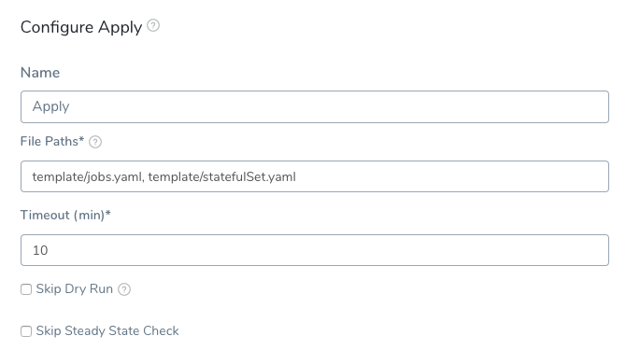
Task: Click the word Apply in Name field
Action: (50, 106)
